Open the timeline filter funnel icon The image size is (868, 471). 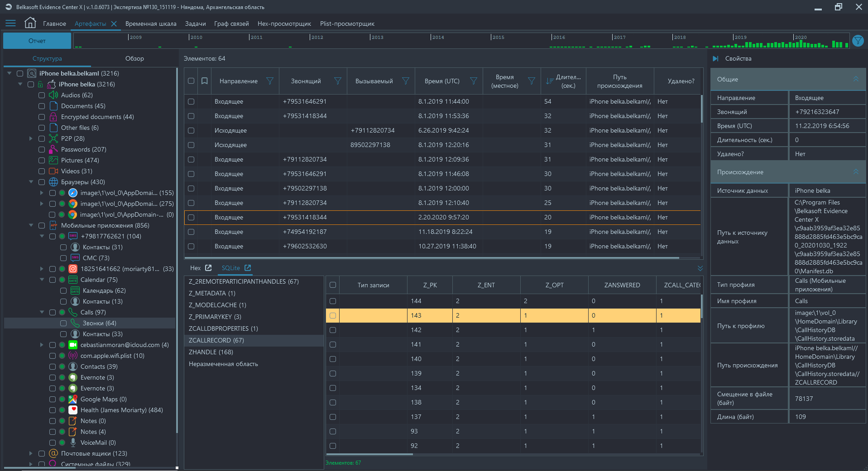click(x=858, y=41)
